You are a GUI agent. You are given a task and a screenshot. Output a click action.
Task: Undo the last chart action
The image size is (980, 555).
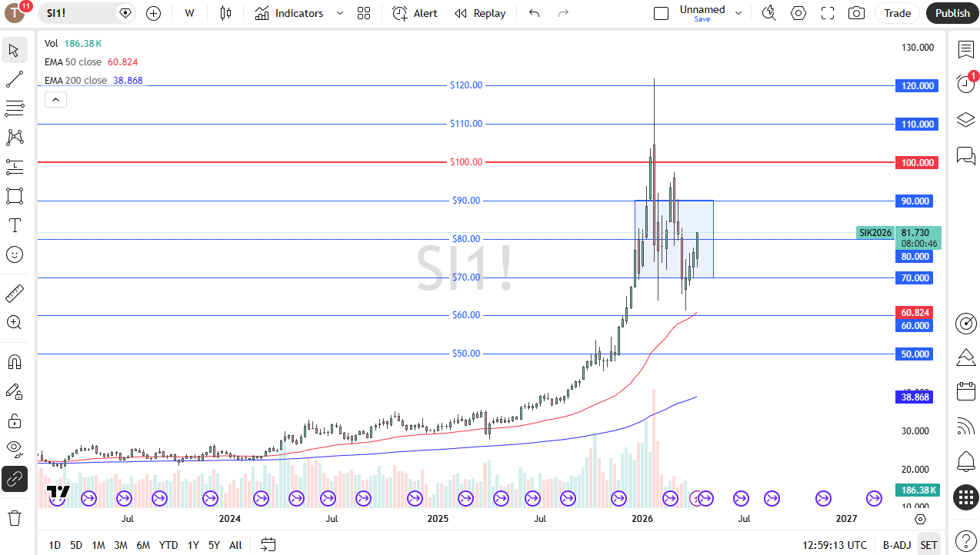tap(535, 13)
